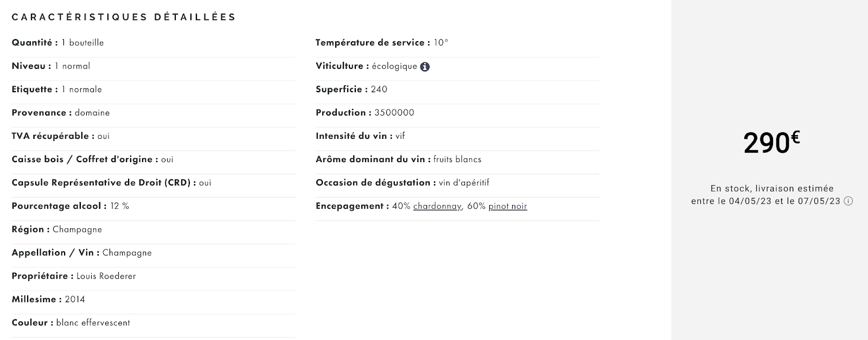Click the Production 3500000 row
The height and width of the screenshot is (340, 868).
coord(457,112)
